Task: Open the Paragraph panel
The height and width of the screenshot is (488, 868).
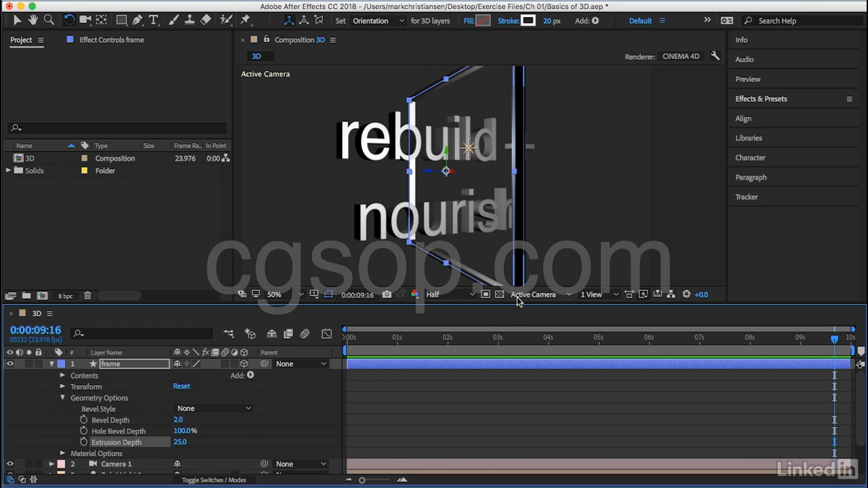Action: pos(751,178)
